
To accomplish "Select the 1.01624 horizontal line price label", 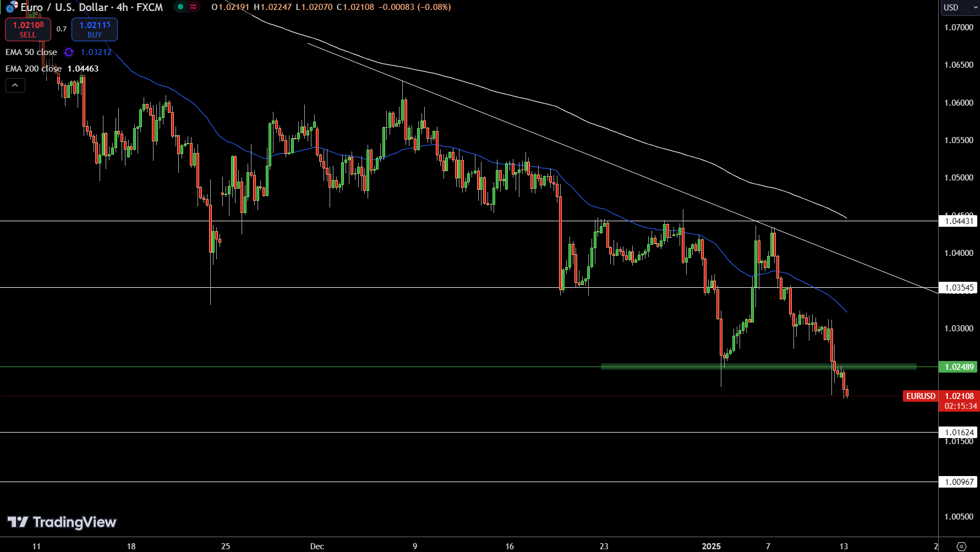I will pyautogui.click(x=959, y=433).
